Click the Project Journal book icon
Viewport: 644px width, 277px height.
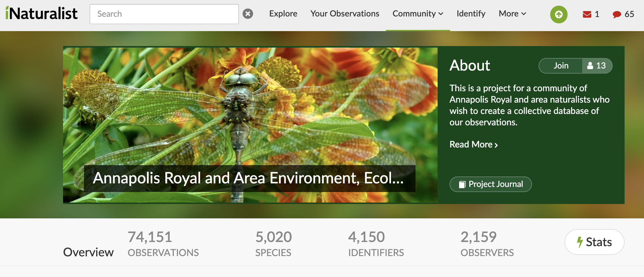coord(462,184)
